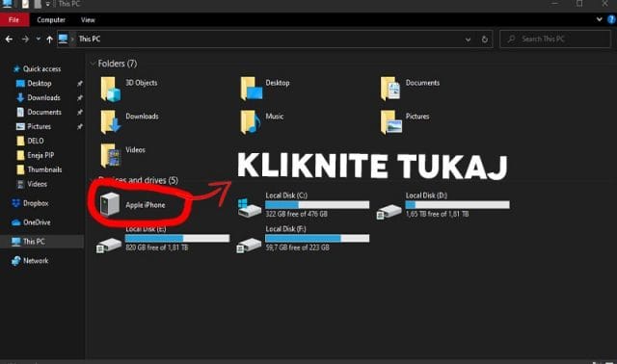Image resolution: width=617 pixels, height=364 pixels.
Task: Open address bar history dropdown
Action: pos(468,39)
